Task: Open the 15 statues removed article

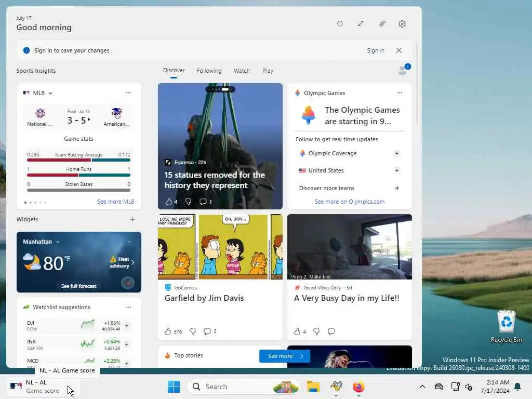Action: [x=215, y=180]
